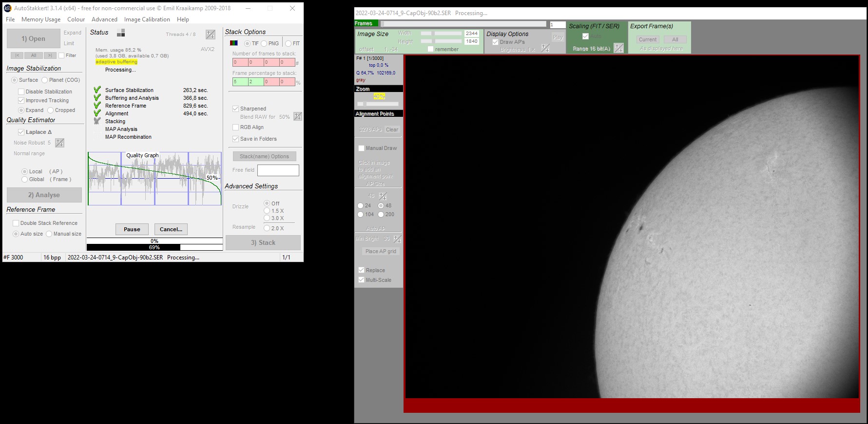Jump to last frame with >| button
868x424 pixels.
50,55
